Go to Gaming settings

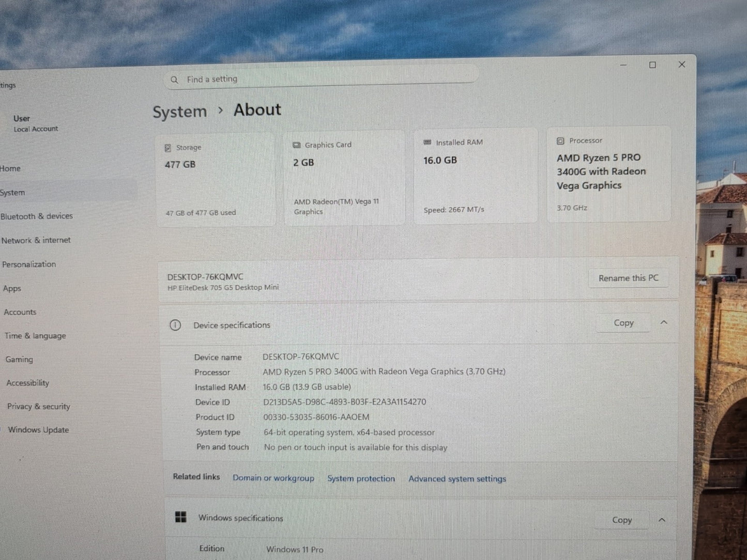[19, 360]
